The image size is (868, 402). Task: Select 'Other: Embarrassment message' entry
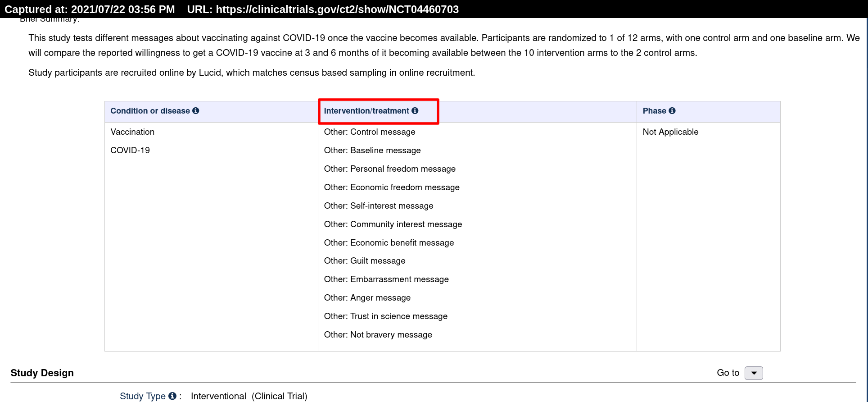click(x=386, y=279)
